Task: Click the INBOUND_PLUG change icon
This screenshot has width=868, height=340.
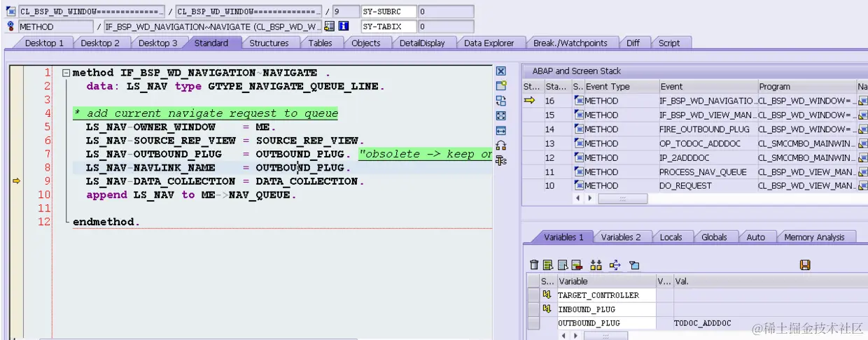Action: pyautogui.click(x=547, y=309)
